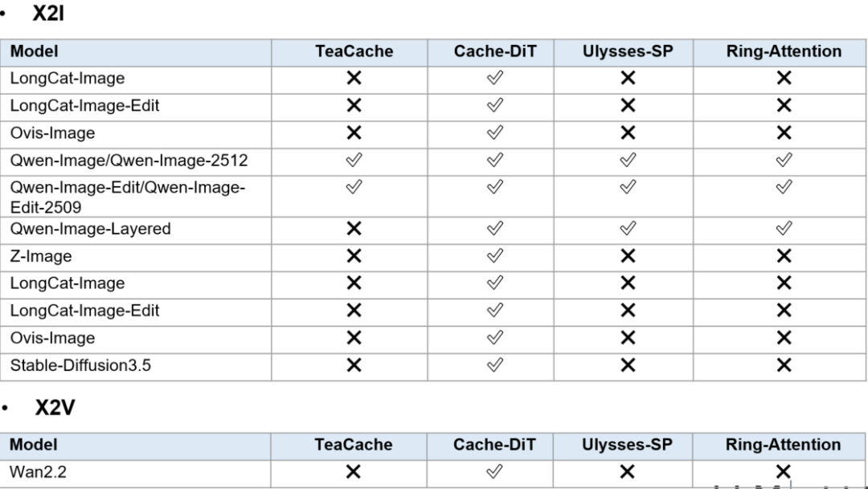Click the X2I section heading
Screen dimensions: 868x489
point(49,14)
